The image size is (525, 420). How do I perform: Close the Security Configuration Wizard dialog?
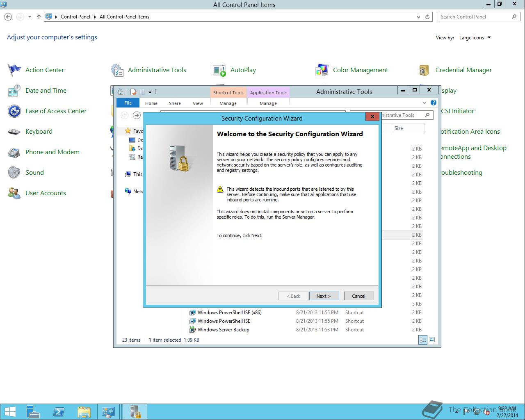(x=372, y=116)
